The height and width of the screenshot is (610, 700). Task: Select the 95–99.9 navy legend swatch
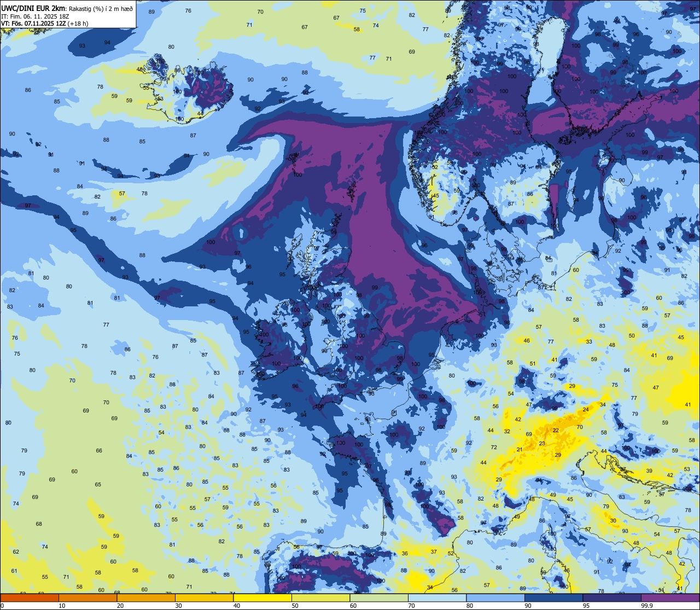[612, 597]
